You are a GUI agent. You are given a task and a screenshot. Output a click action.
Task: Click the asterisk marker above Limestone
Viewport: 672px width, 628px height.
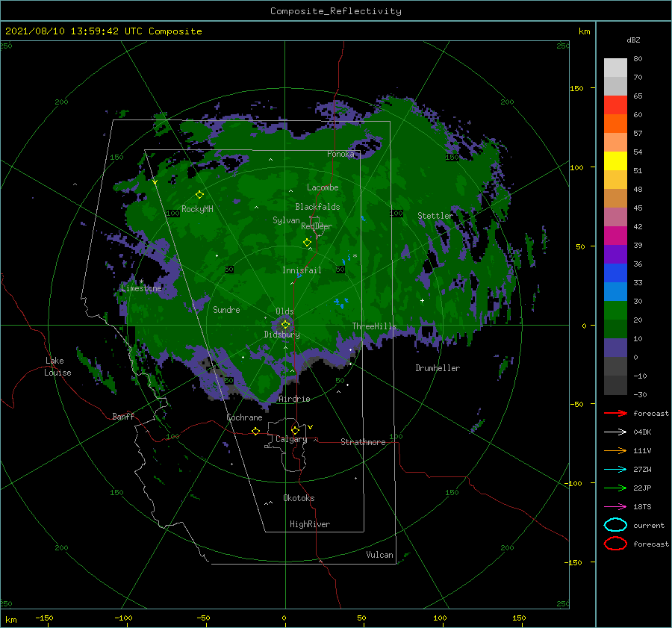point(141,282)
